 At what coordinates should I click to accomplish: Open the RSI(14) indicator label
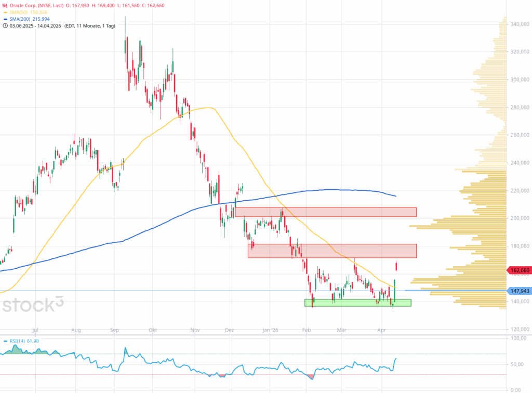[x=20, y=341]
